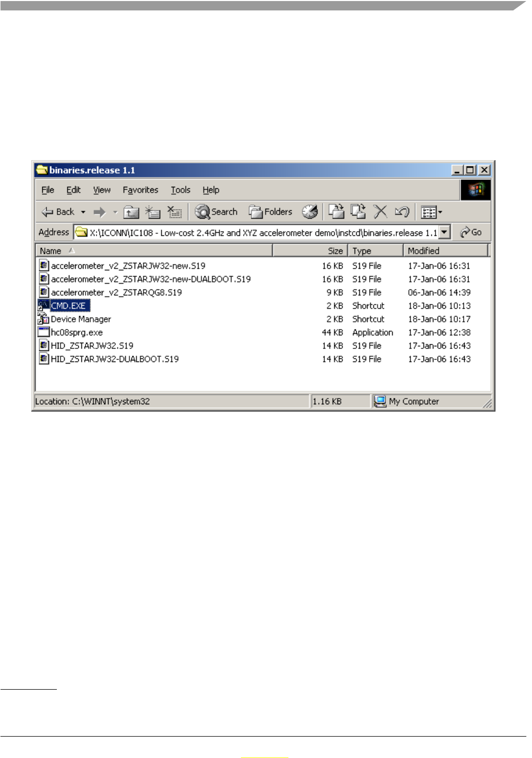Click the Go button
532x758 pixels.
coord(470,232)
